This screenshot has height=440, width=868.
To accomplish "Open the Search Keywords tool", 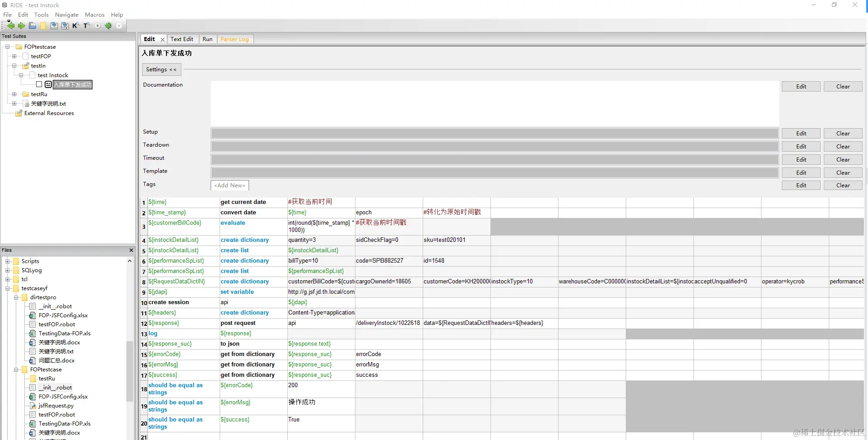I will 75,26.
